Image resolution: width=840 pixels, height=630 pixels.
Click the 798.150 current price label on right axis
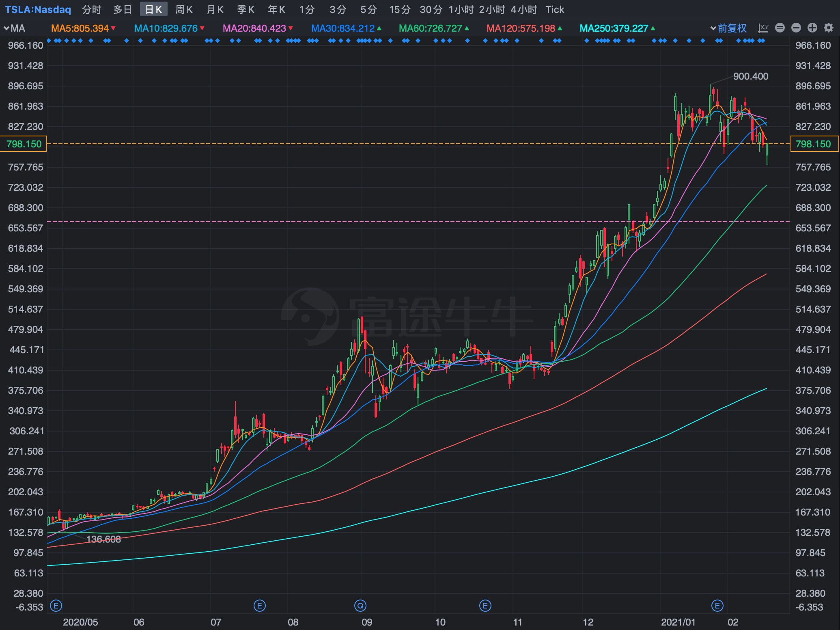pyautogui.click(x=814, y=144)
